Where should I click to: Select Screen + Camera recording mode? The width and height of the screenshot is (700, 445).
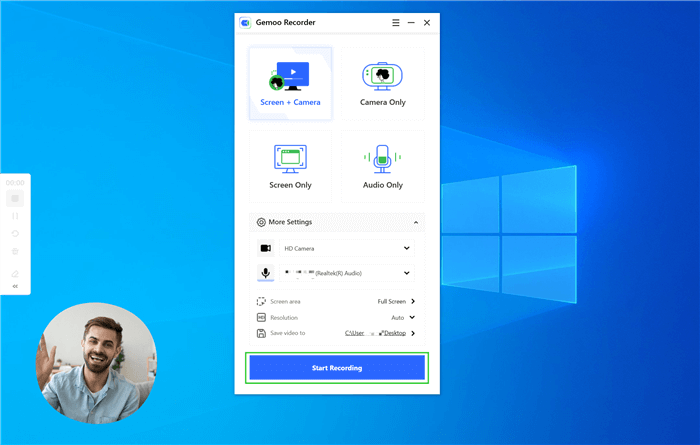tap(290, 83)
